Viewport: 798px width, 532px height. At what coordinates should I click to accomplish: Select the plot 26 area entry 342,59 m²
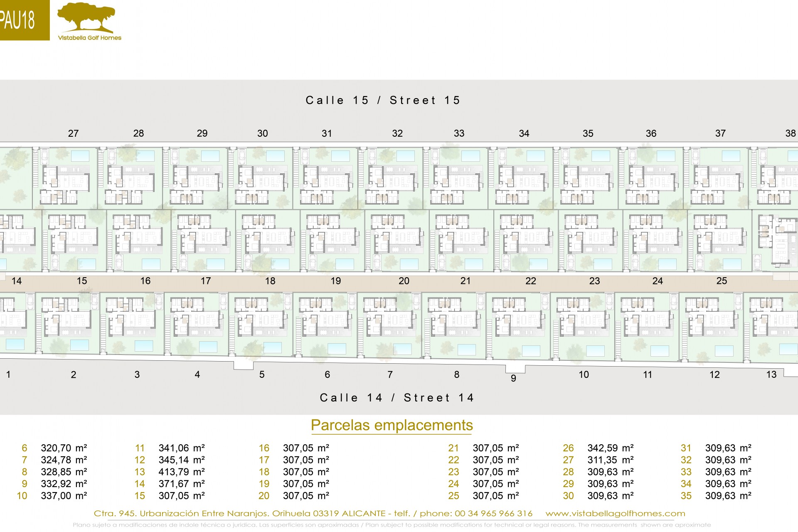610,448
